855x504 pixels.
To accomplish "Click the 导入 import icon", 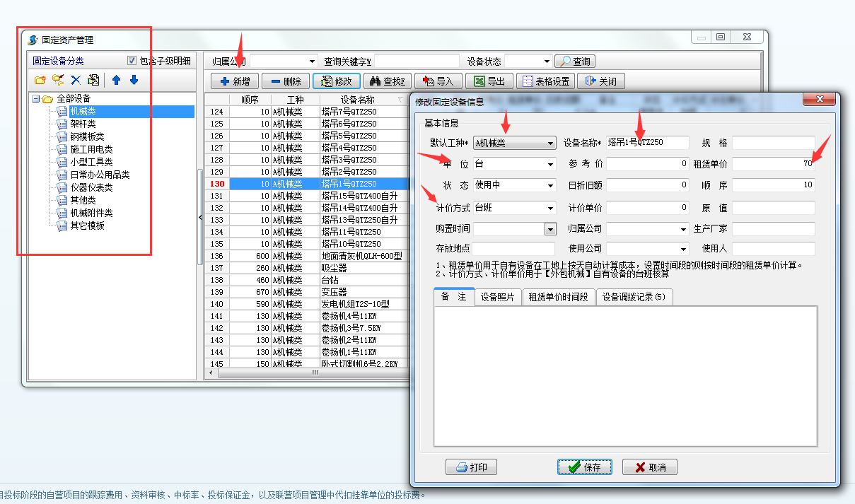I will (438, 80).
